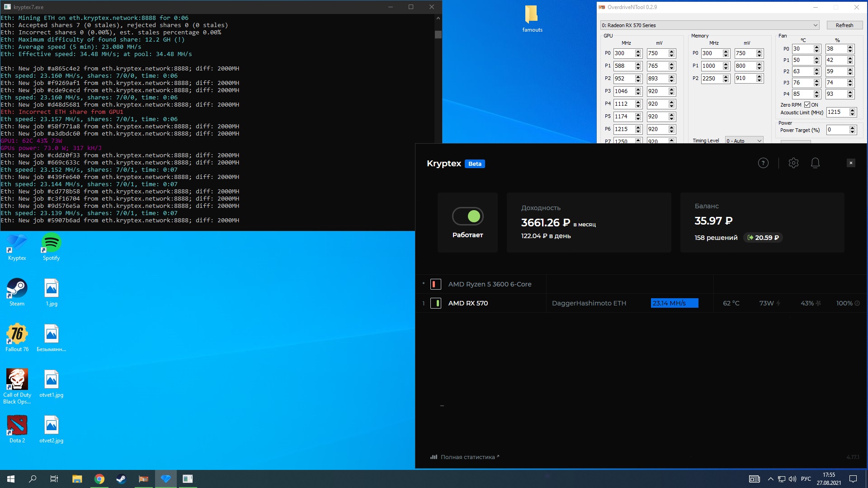Screen dimensions: 868x488
Task: Select the Fallout 76 desktop shortcut
Action: coord(17,338)
